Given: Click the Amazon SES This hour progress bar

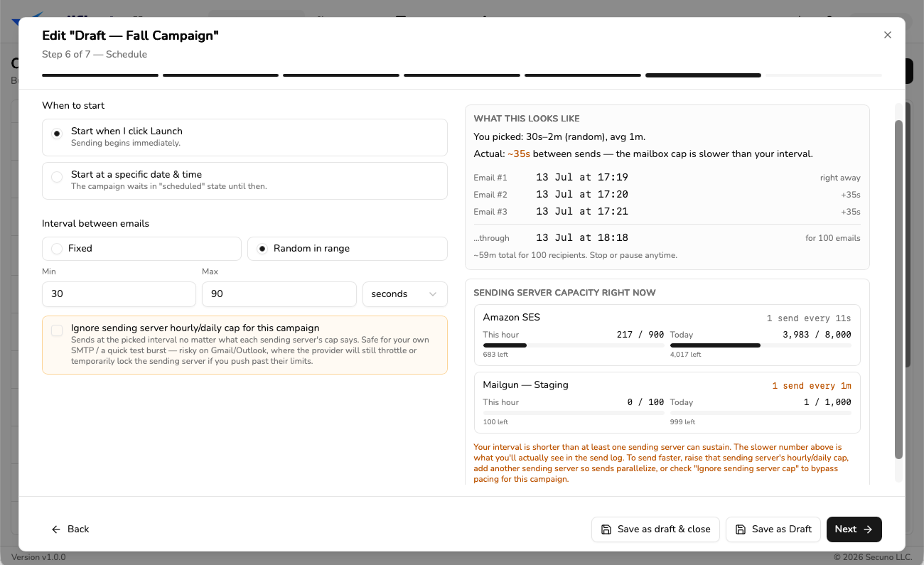Looking at the screenshot, I should 574,345.
